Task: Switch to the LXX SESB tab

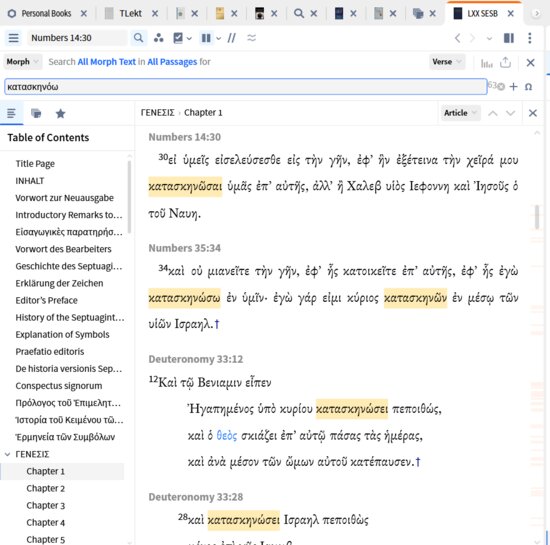Action: click(482, 13)
